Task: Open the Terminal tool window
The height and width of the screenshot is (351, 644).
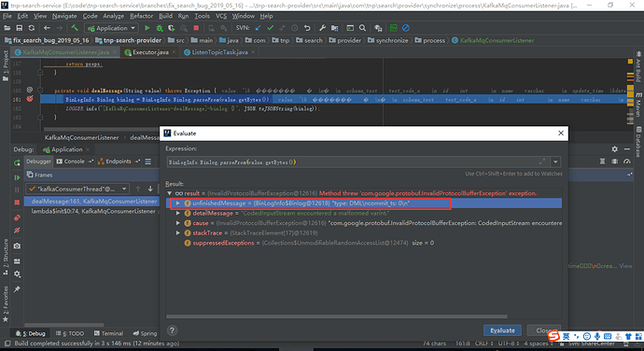Action: 108,333
